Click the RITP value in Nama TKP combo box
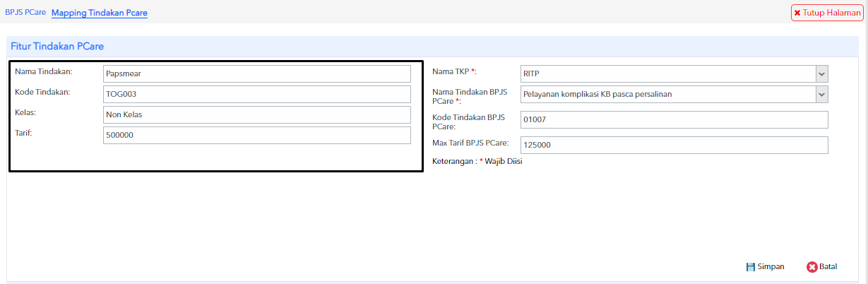Viewport: 868px width, 284px height. pyautogui.click(x=667, y=73)
